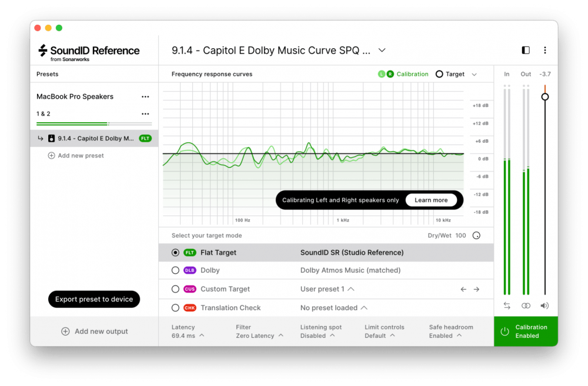588x386 pixels.
Task: Open the three-dot vertical options menu
Action: pyautogui.click(x=545, y=51)
